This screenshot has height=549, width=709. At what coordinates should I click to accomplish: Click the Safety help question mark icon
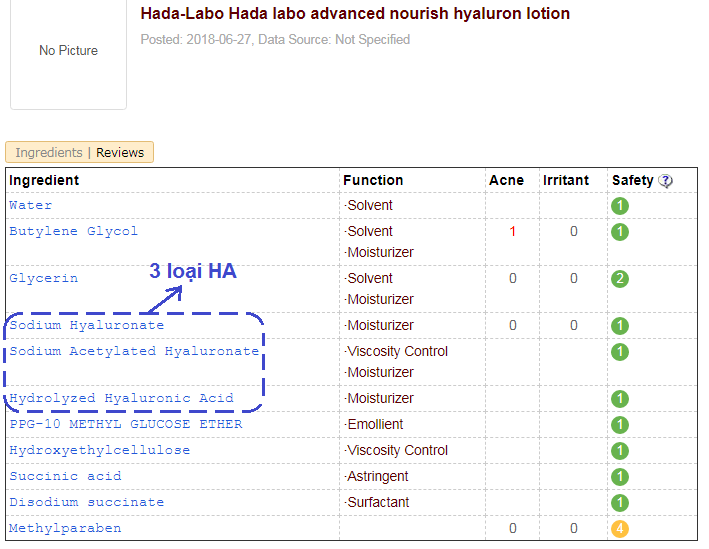point(665,181)
